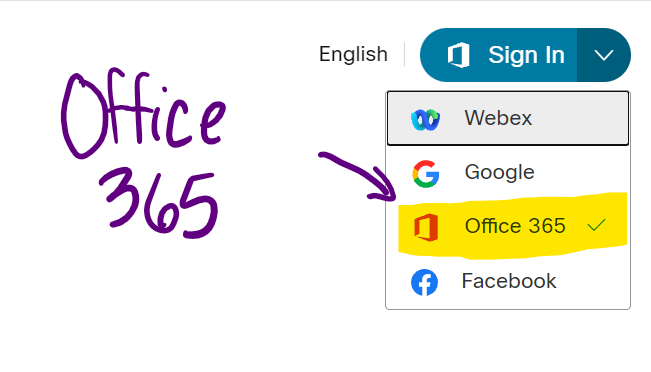Viewport: 651px width, 372px height.
Task: Pick the Office 365 sign-in option
Action: click(508, 226)
